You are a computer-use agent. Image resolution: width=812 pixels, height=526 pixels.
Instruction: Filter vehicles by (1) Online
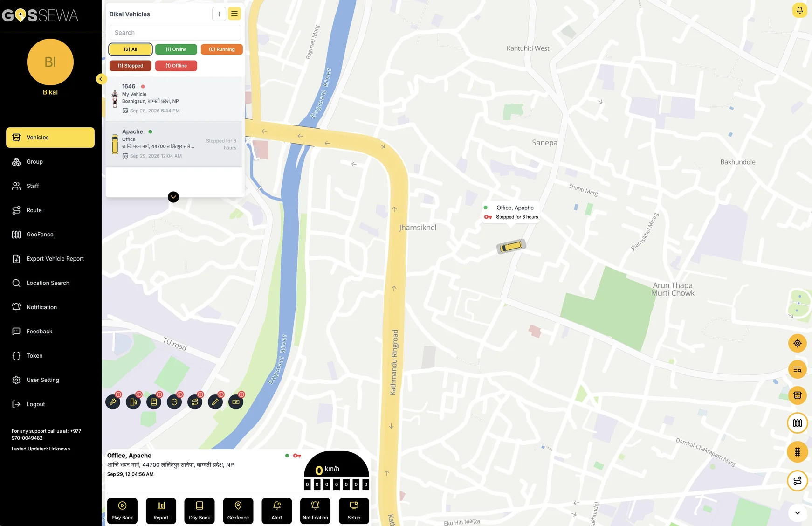(x=176, y=49)
